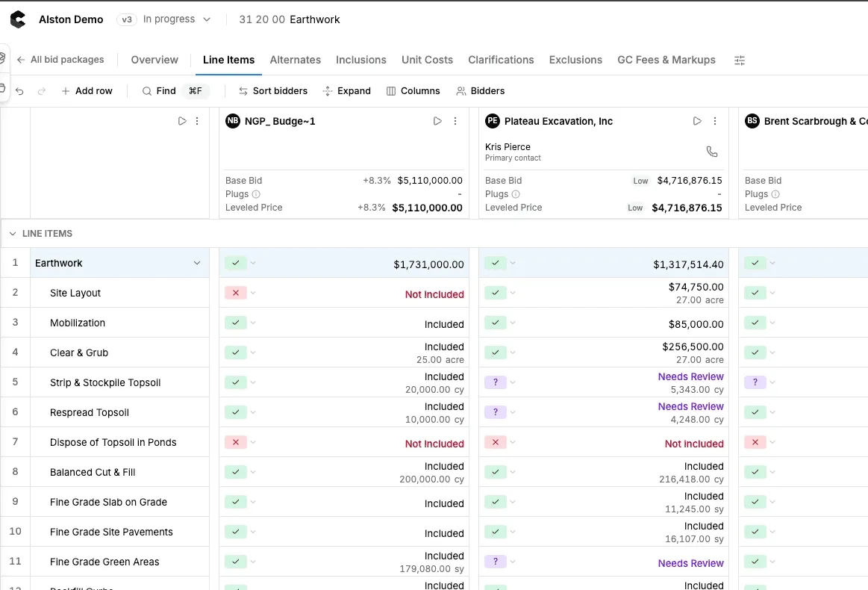Image resolution: width=868 pixels, height=590 pixels.
Task: Toggle Needs Review status on Strip & Stockpile Topsoil
Action: coord(496,382)
